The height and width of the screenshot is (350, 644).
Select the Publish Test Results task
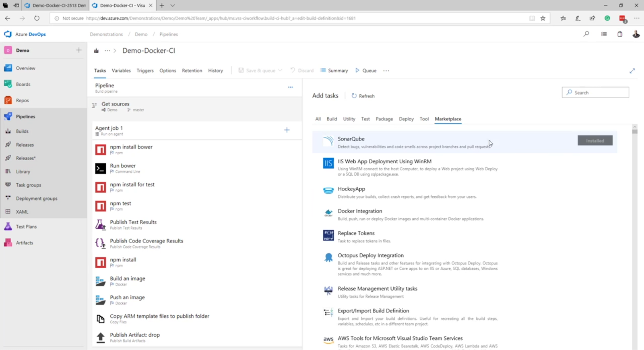click(197, 225)
